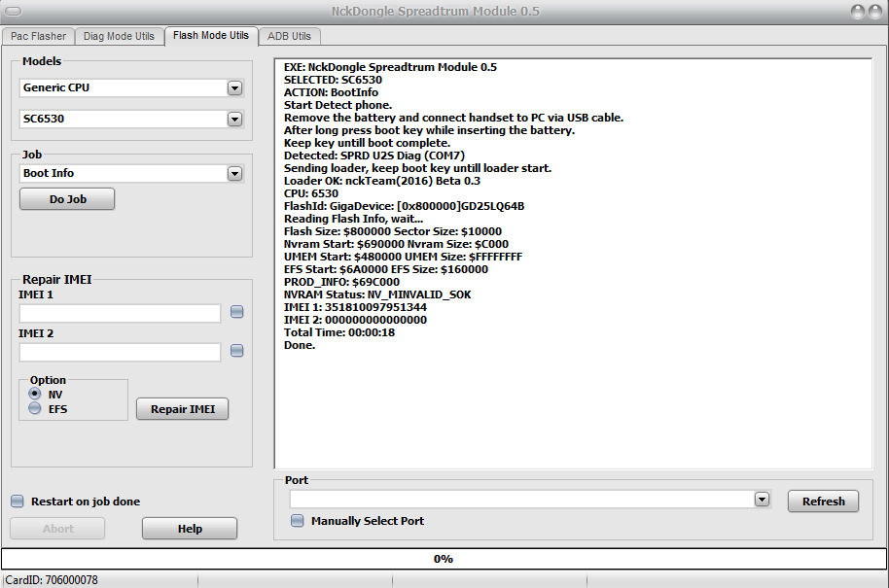Click the log line 'IMEI 2: 000000000000000'
The width and height of the screenshot is (889, 588).
[x=355, y=320]
